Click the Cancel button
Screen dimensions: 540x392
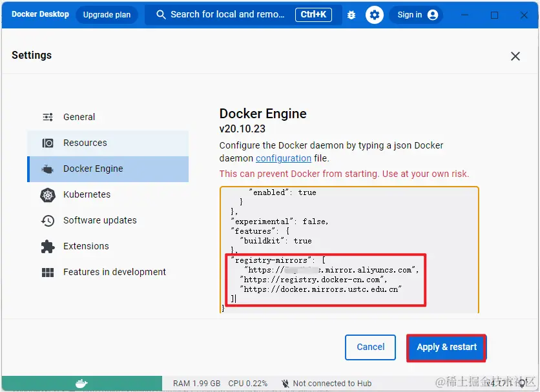(x=371, y=347)
